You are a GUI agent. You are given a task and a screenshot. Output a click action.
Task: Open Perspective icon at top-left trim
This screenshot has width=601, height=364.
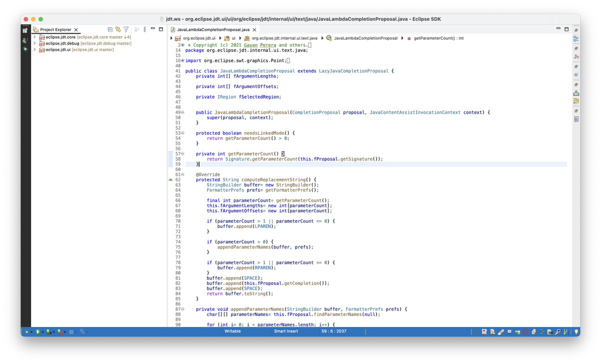25,30
